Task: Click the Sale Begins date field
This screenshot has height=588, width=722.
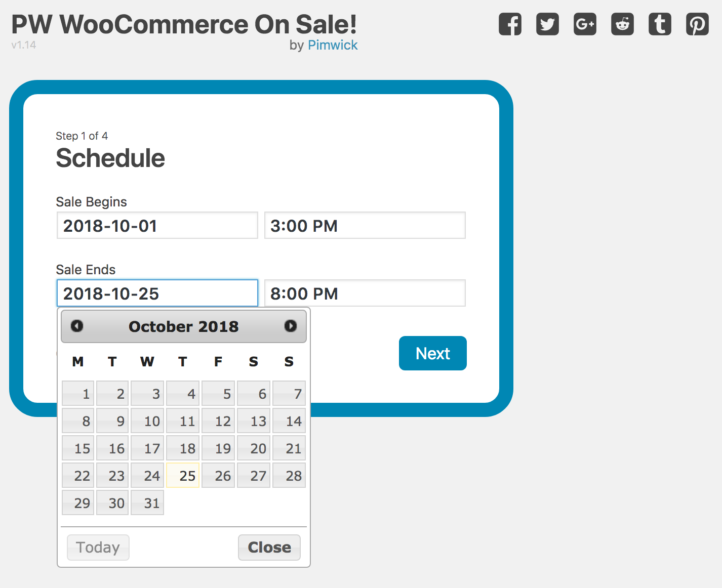Action: pos(157,225)
